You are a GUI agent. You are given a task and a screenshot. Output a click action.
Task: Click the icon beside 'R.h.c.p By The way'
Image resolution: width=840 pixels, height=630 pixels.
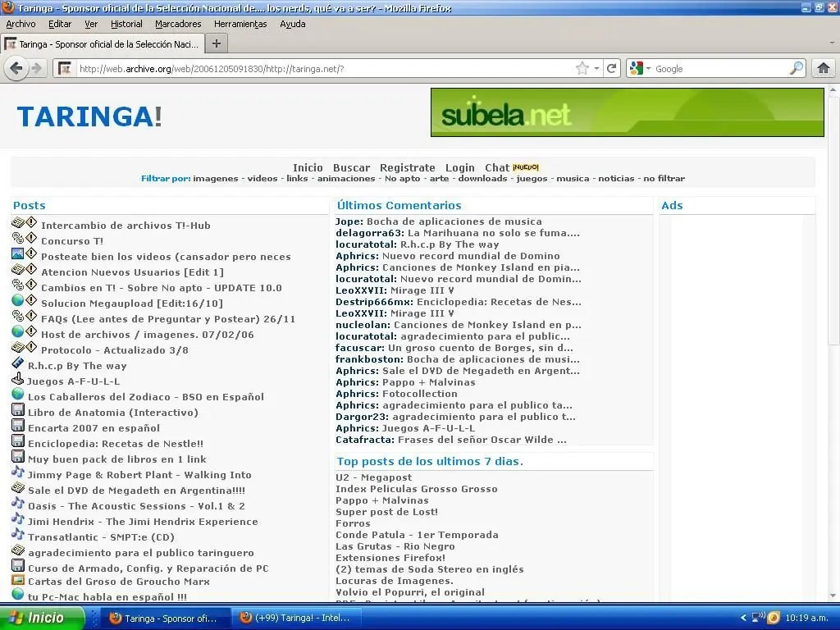pyautogui.click(x=18, y=362)
